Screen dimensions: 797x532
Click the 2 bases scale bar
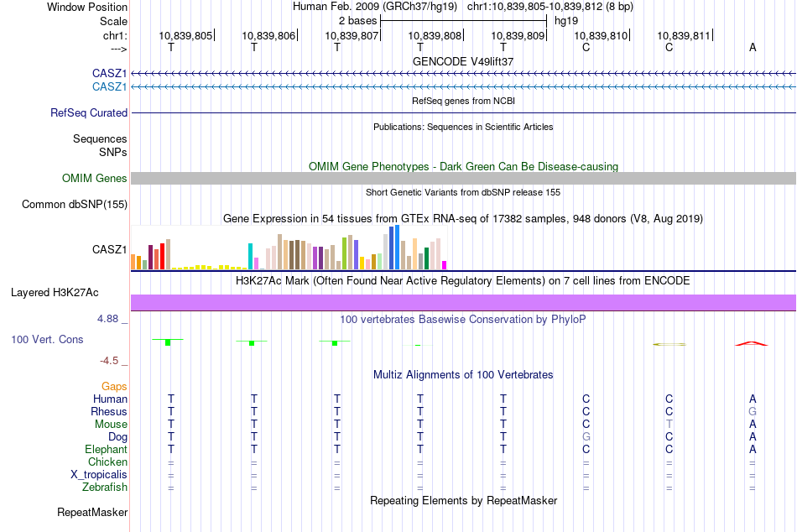(x=463, y=21)
